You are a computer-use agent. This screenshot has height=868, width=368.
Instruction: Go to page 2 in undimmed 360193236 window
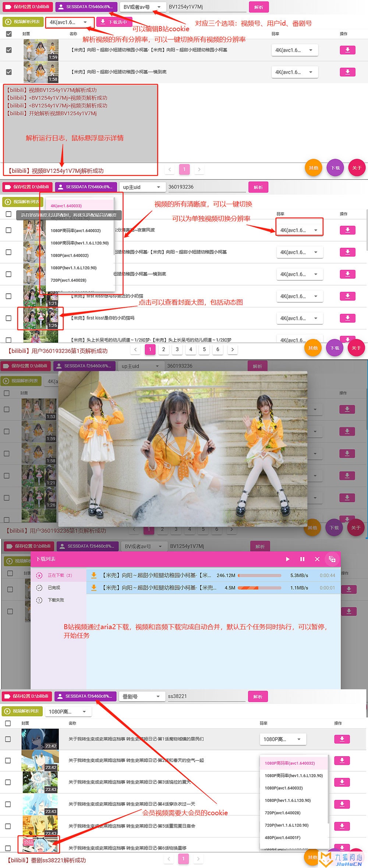coord(163,350)
